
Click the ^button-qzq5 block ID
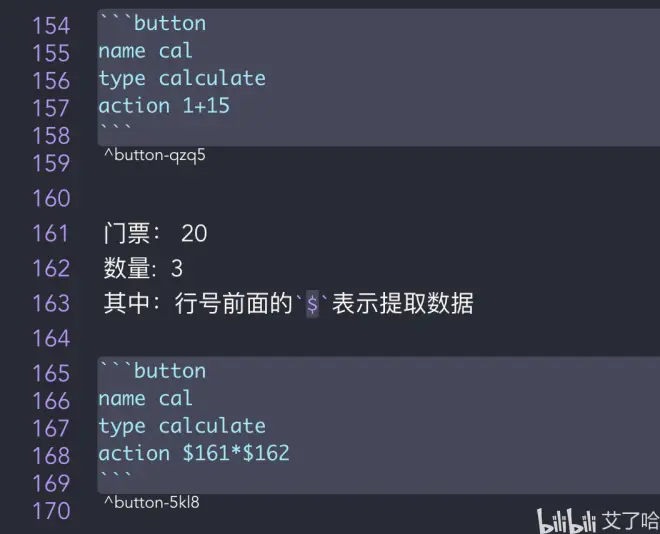(x=154, y=155)
